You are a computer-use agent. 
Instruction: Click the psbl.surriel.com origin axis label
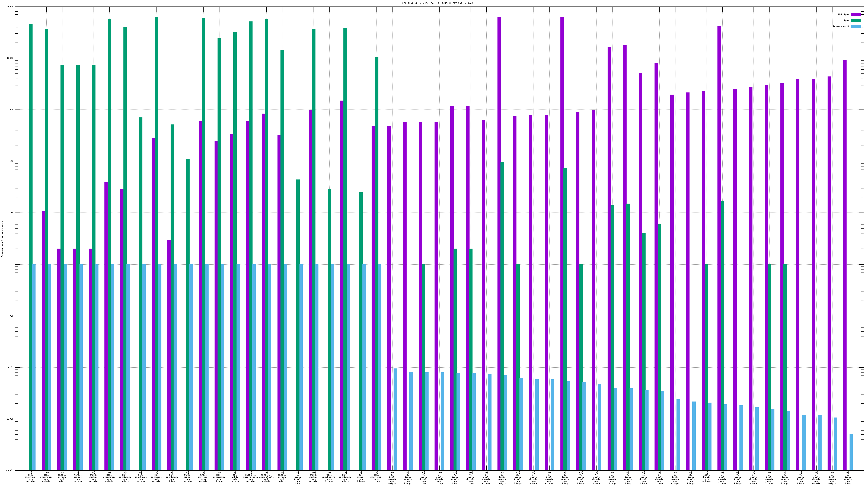click(203, 477)
